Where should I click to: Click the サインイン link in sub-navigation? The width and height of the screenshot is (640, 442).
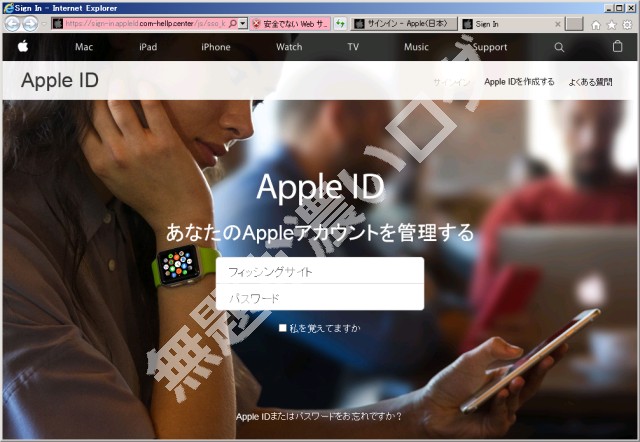pos(451,82)
